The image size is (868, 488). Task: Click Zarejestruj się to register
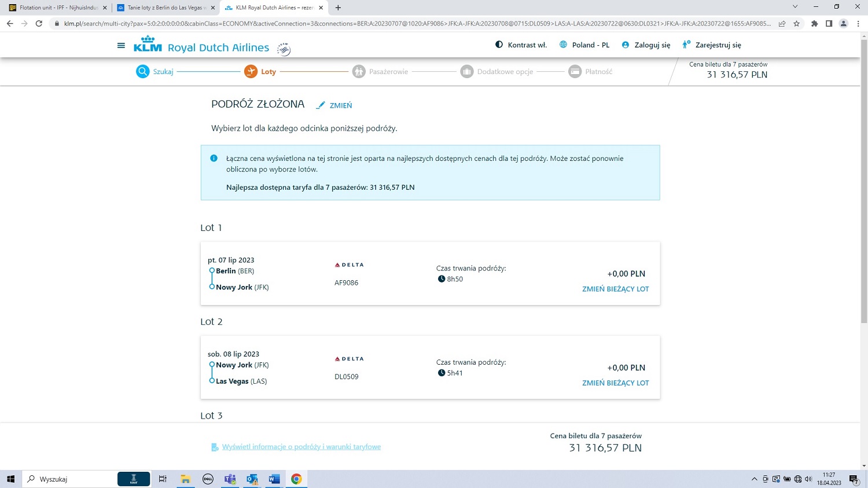(x=711, y=45)
